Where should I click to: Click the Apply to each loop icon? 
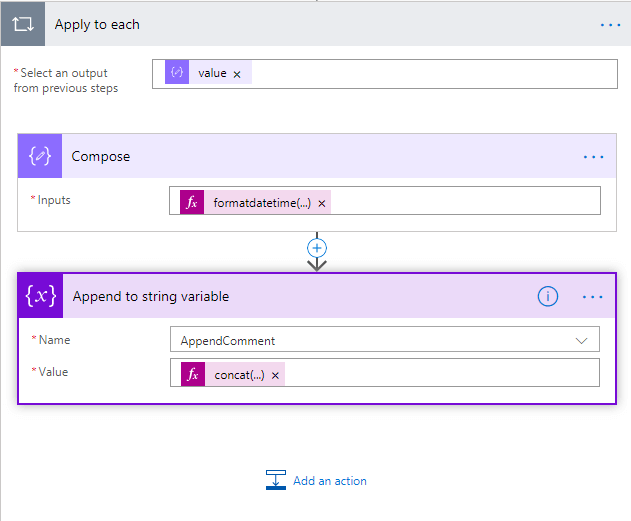pos(23,24)
